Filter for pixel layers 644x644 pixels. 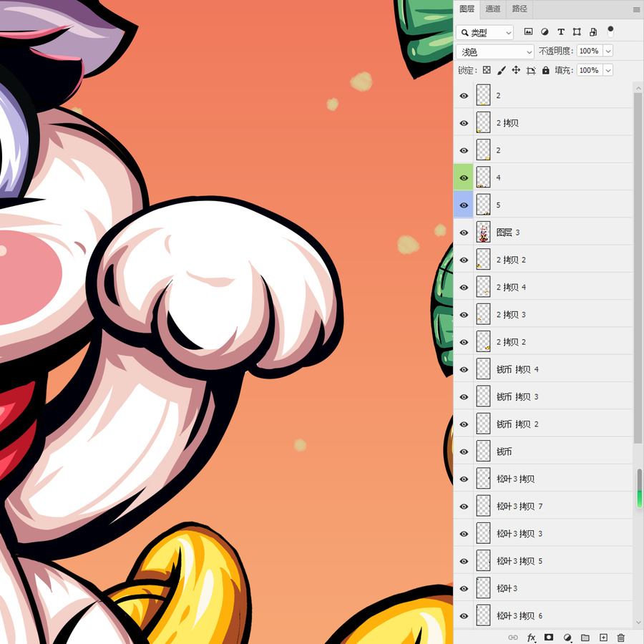pyautogui.click(x=529, y=31)
